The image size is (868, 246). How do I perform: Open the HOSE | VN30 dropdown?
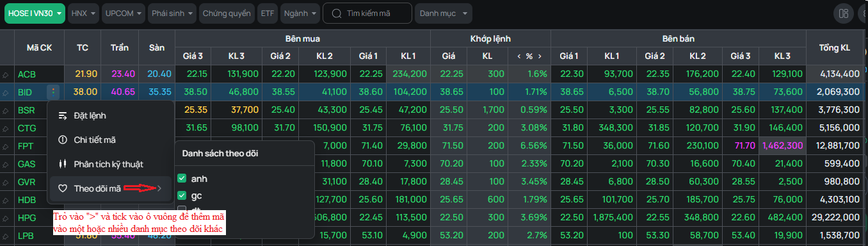pyautogui.click(x=35, y=13)
